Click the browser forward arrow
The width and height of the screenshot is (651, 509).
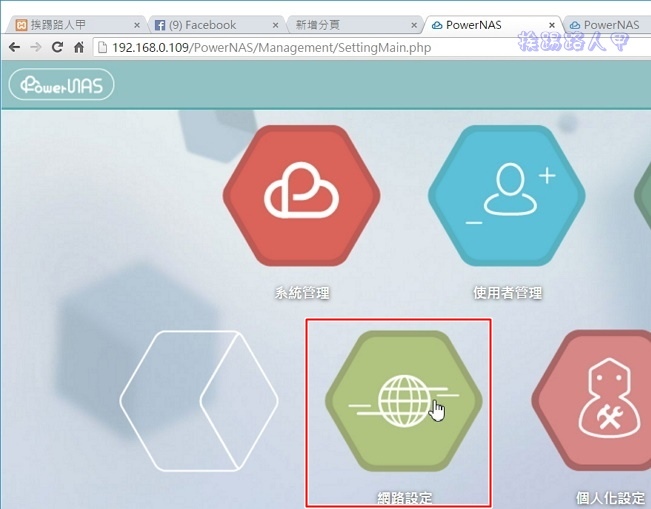tap(35, 47)
